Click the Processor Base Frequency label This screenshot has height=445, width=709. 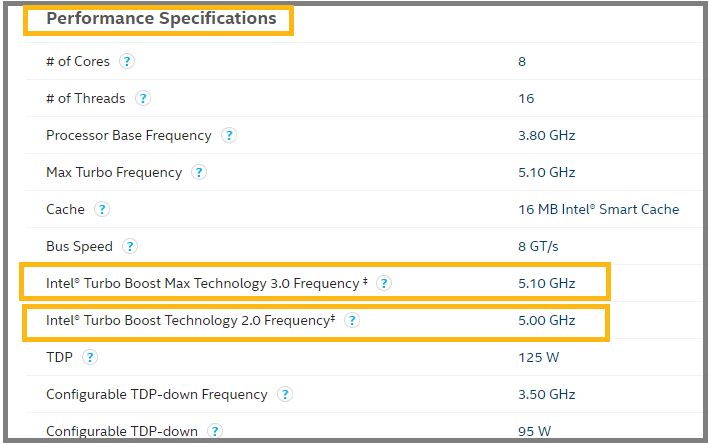129,135
